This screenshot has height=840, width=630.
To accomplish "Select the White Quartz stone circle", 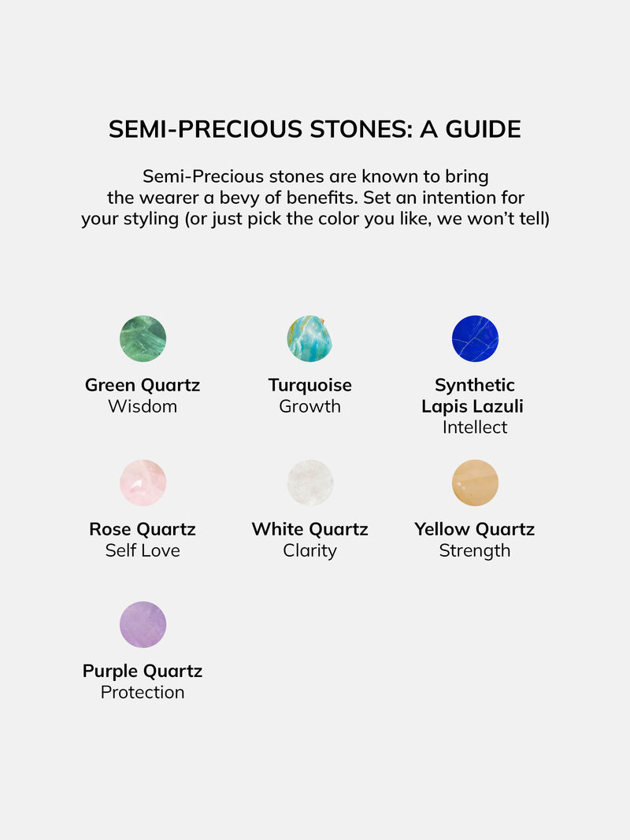I will 310,483.
